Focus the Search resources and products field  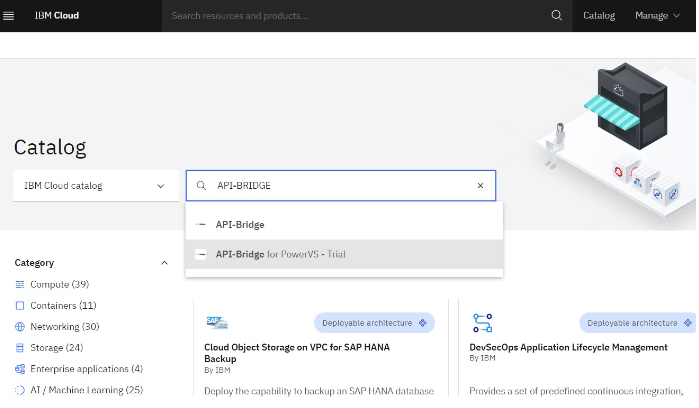coord(357,16)
